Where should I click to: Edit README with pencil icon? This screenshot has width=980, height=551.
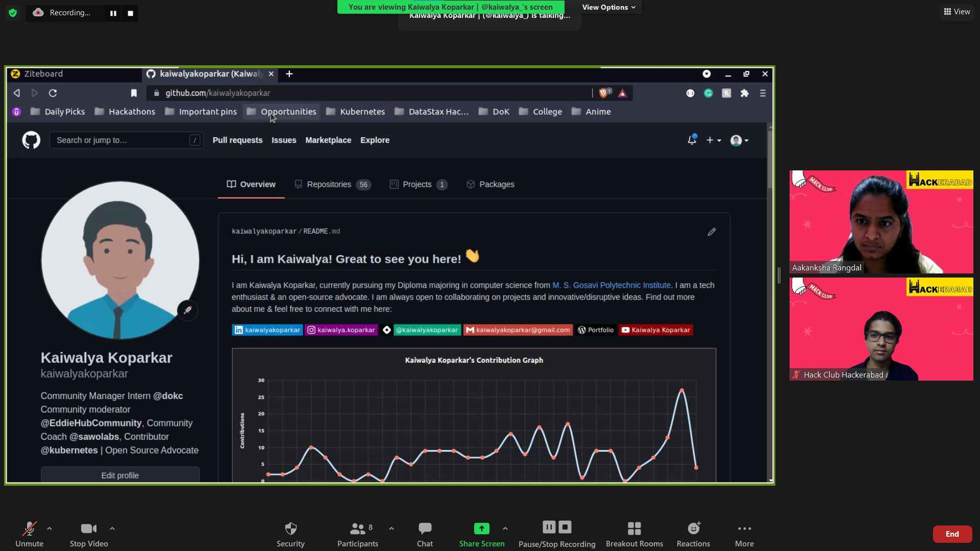tap(712, 232)
